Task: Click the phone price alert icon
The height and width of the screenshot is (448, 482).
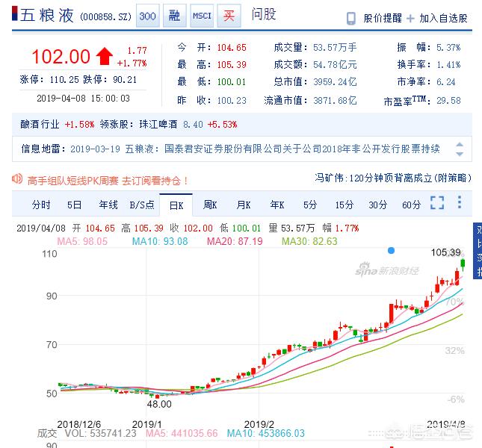Action: 351,19
